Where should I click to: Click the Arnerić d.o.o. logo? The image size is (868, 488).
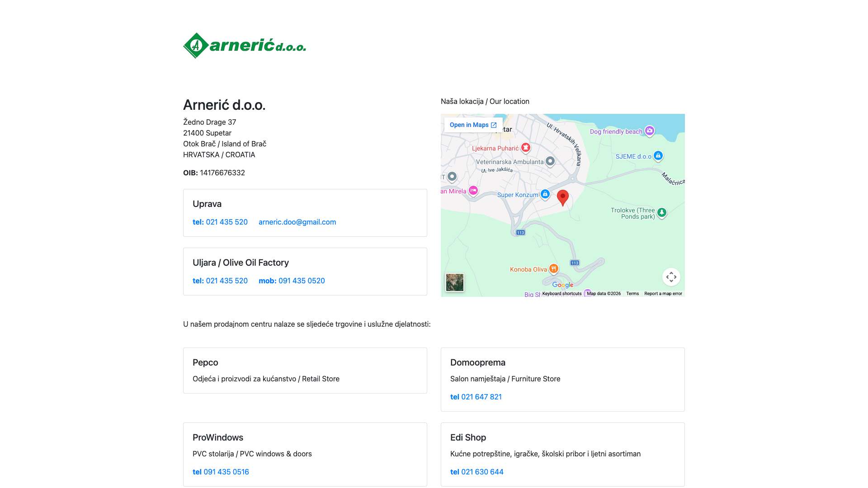(x=245, y=46)
